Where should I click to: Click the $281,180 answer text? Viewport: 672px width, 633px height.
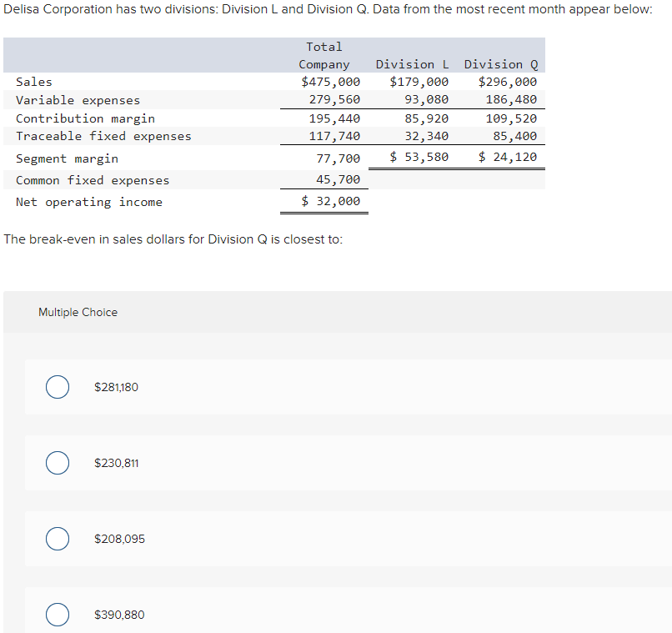[x=116, y=387]
